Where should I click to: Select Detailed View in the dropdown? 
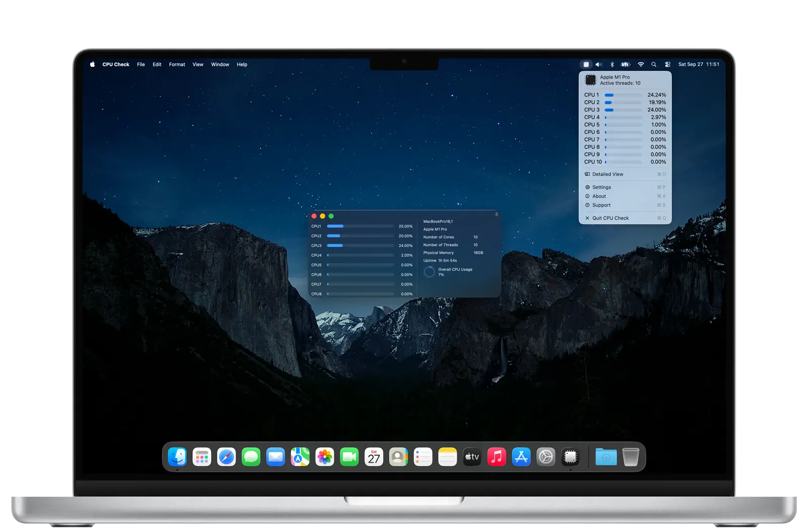[608, 174]
